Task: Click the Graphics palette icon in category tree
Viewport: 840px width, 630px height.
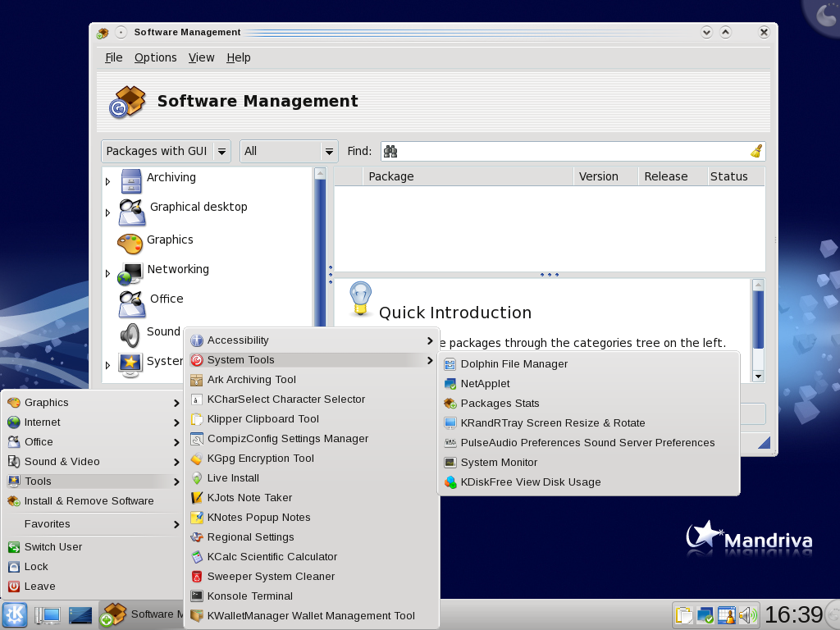Action: point(130,243)
